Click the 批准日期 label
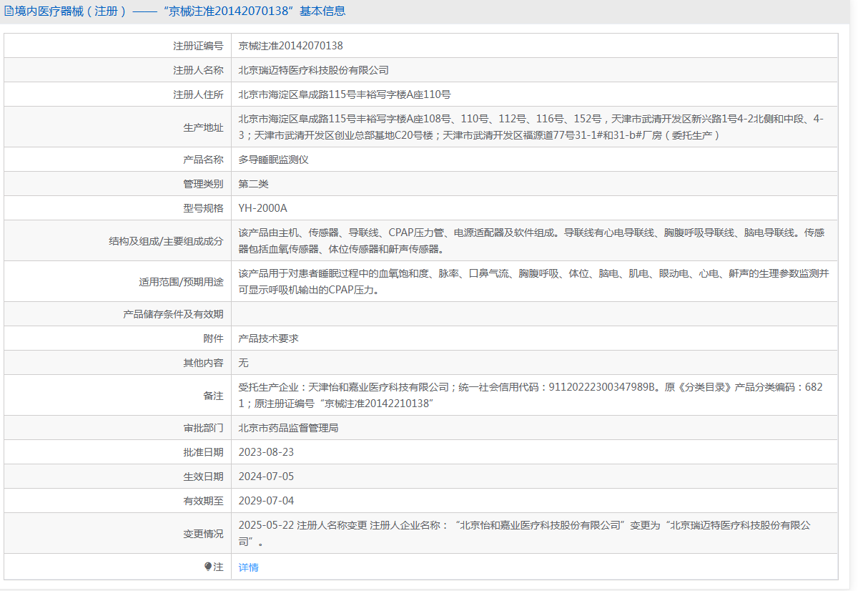 [203, 452]
